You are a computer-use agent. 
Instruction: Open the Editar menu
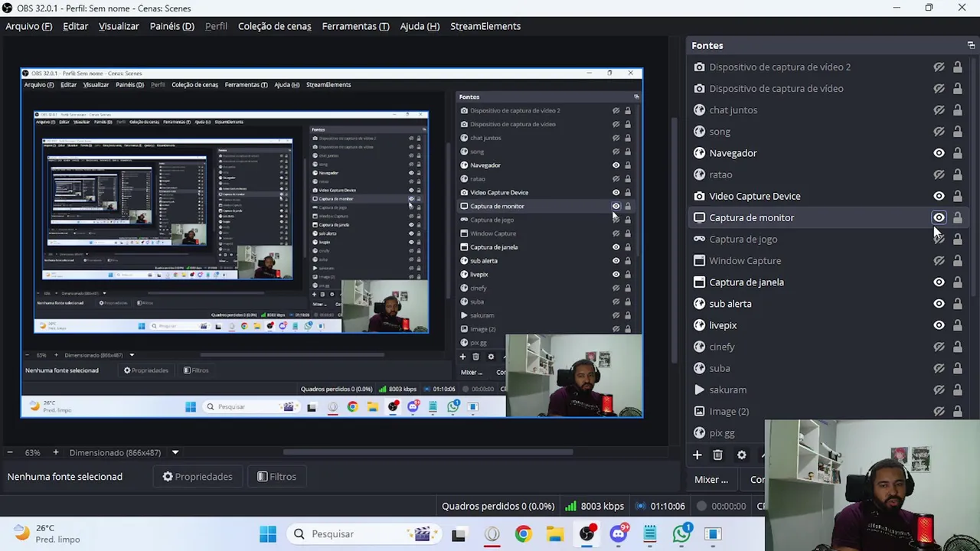[75, 26]
